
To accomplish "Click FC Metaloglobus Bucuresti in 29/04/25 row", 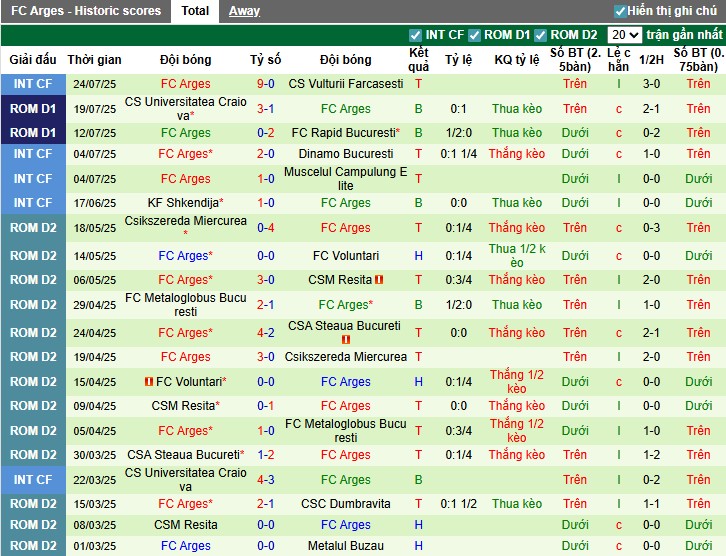I will [185, 305].
